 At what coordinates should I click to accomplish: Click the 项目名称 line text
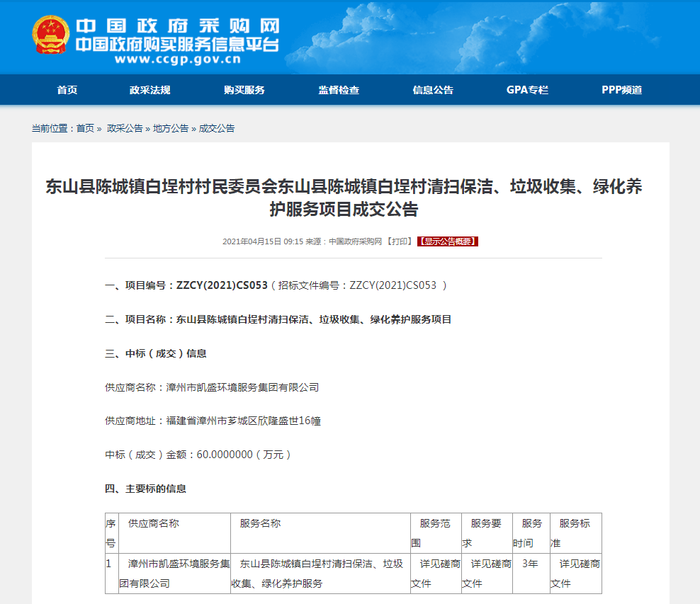pyautogui.click(x=278, y=319)
